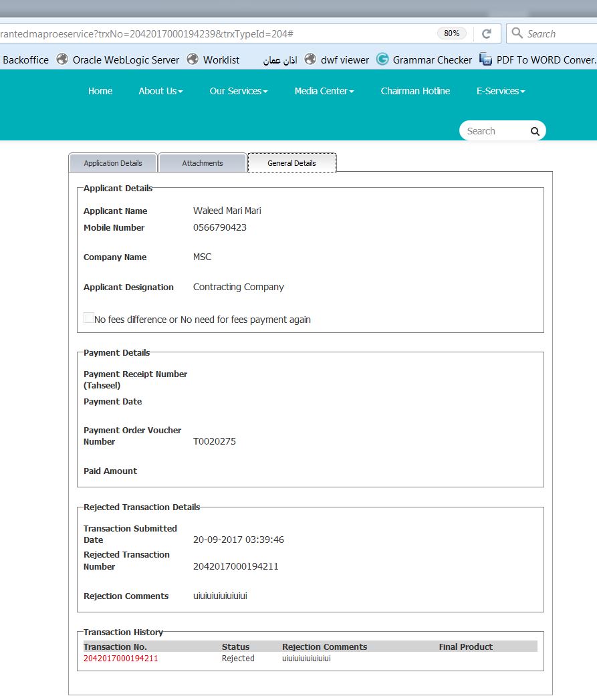This screenshot has height=700, width=597.
Task: Switch to the Application Details tab
Action: pyautogui.click(x=113, y=163)
